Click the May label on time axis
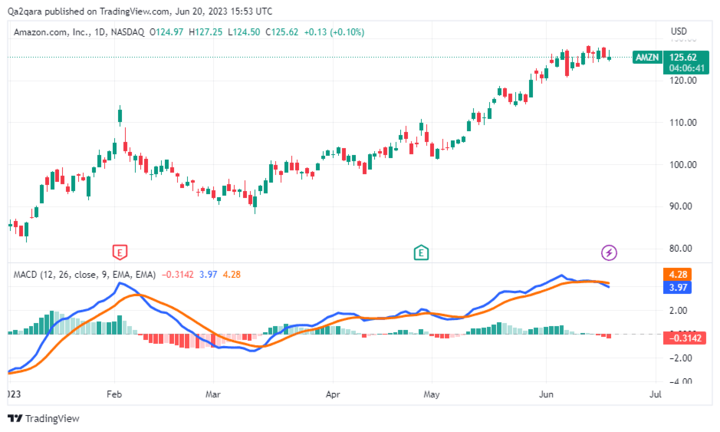 pyautogui.click(x=432, y=394)
